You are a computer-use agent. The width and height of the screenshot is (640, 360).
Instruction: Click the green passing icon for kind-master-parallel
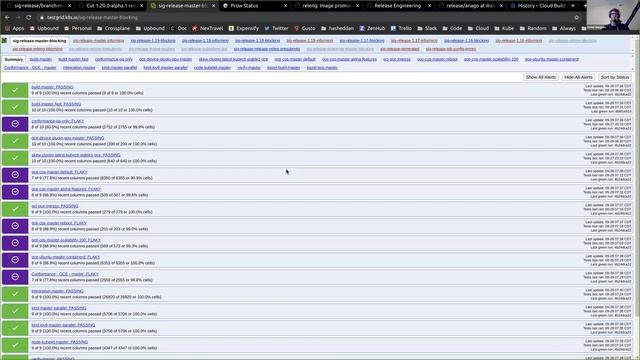coord(15,311)
